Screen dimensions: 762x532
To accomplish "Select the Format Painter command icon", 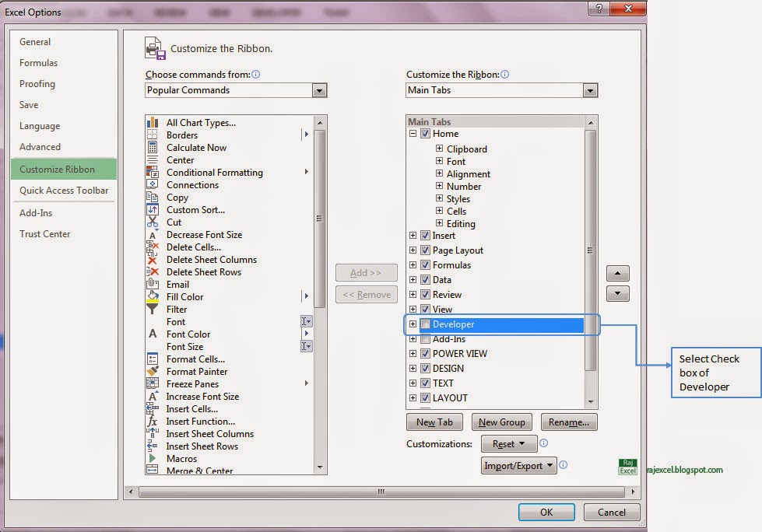I will (153, 371).
